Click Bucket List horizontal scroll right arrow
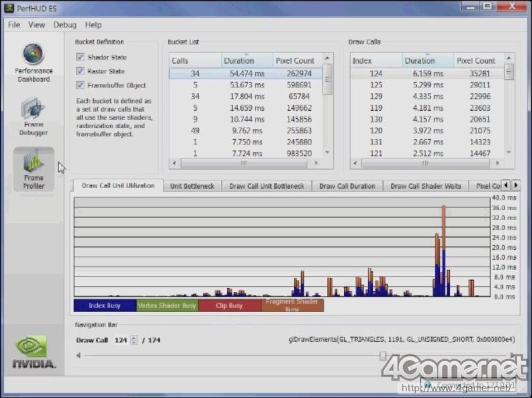 click(316, 163)
